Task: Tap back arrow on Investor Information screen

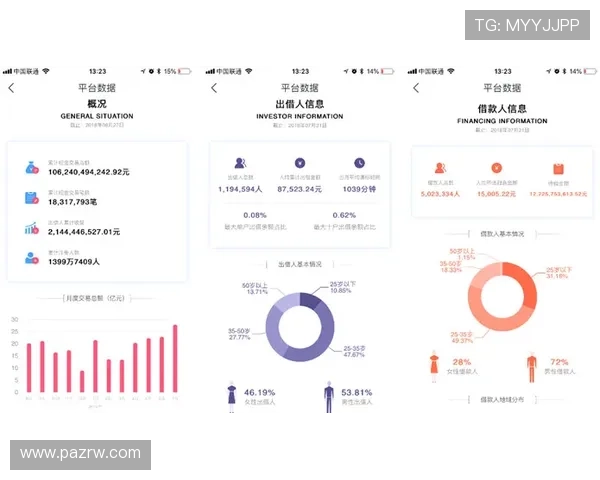Action: tap(214, 88)
